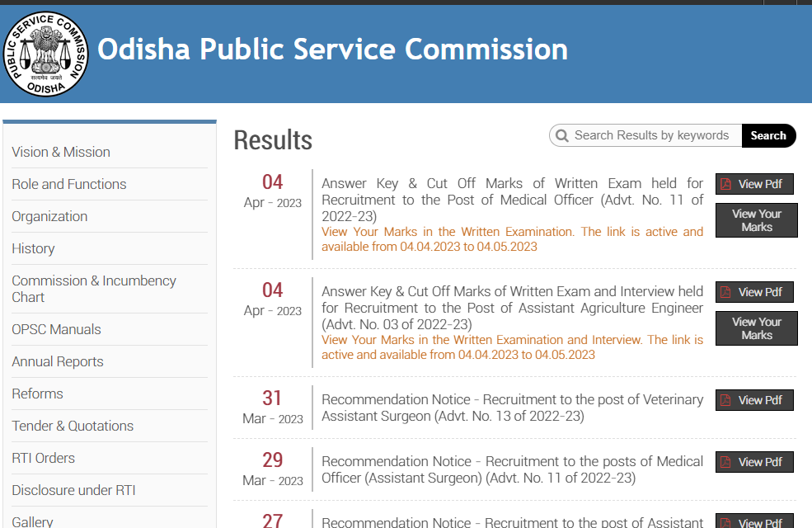The height and width of the screenshot is (528, 812).
Task: Open OPSC Manuals from sidebar
Action: click(x=56, y=329)
